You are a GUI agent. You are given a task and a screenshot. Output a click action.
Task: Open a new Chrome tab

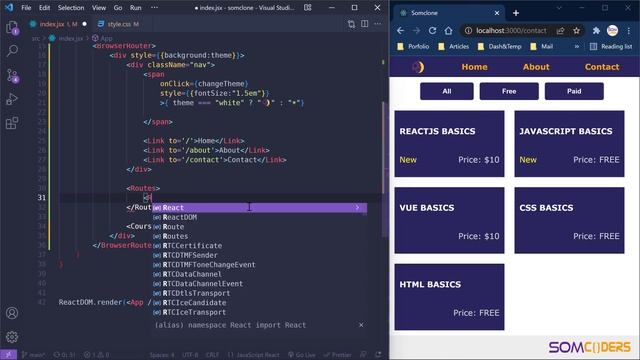[x=516, y=13]
